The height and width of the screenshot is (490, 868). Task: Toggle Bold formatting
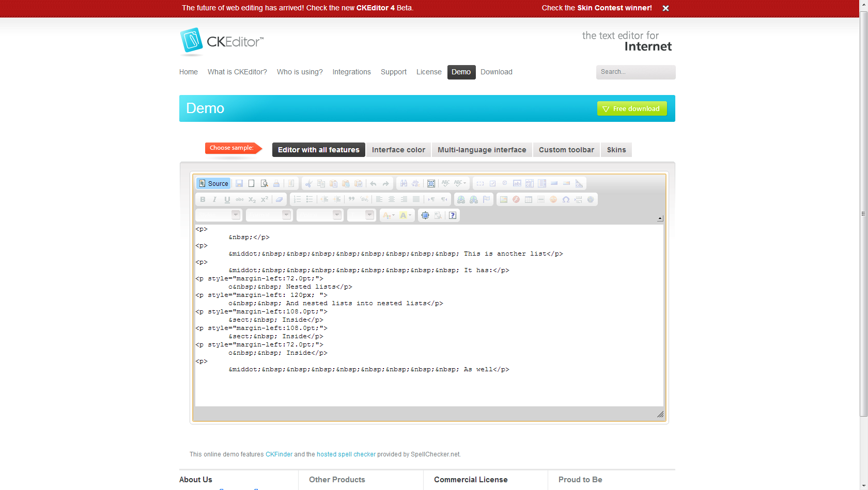point(203,199)
